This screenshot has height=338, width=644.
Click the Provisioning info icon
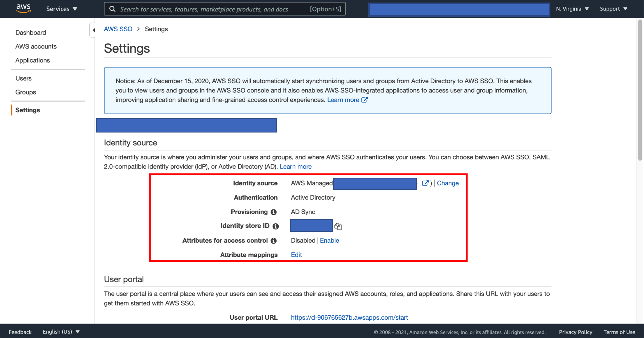pos(274,212)
